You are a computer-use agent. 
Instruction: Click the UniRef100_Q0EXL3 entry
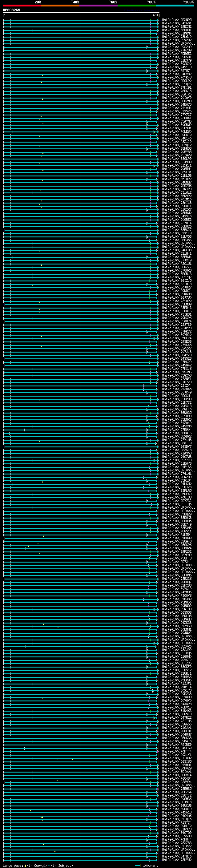tap(177, 406)
